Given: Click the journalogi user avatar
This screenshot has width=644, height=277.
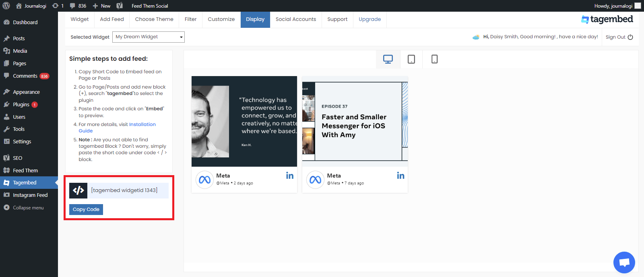Looking at the screenshot, I should tap(638, 6).
